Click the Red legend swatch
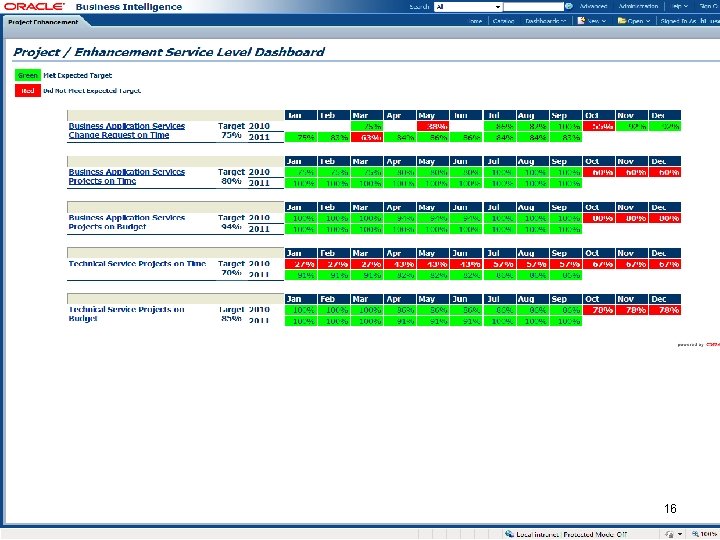The image size is (720, 540). point(28,90)
